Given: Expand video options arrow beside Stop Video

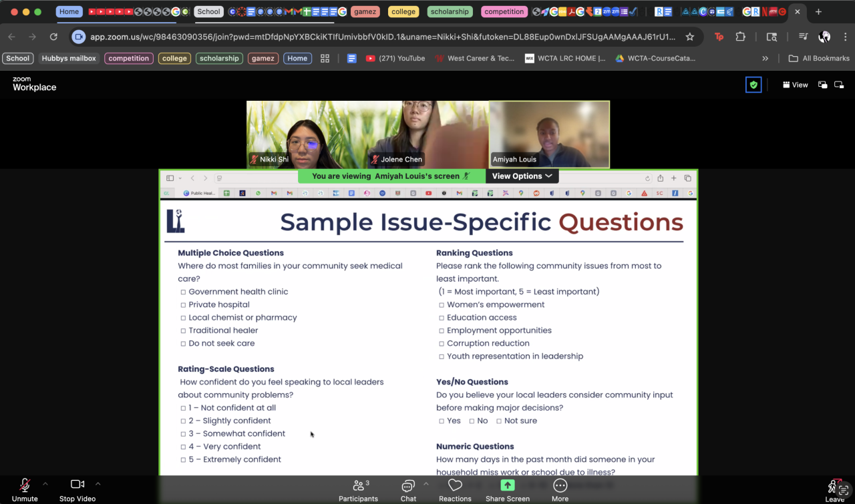Looking at the screenshot, I should click(x=98, y=483).
